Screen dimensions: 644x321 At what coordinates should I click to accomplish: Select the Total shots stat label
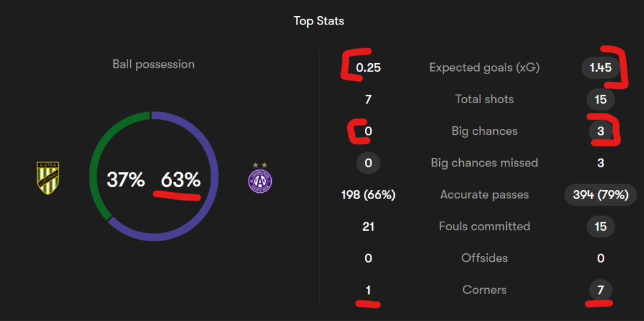coord(484,99)
